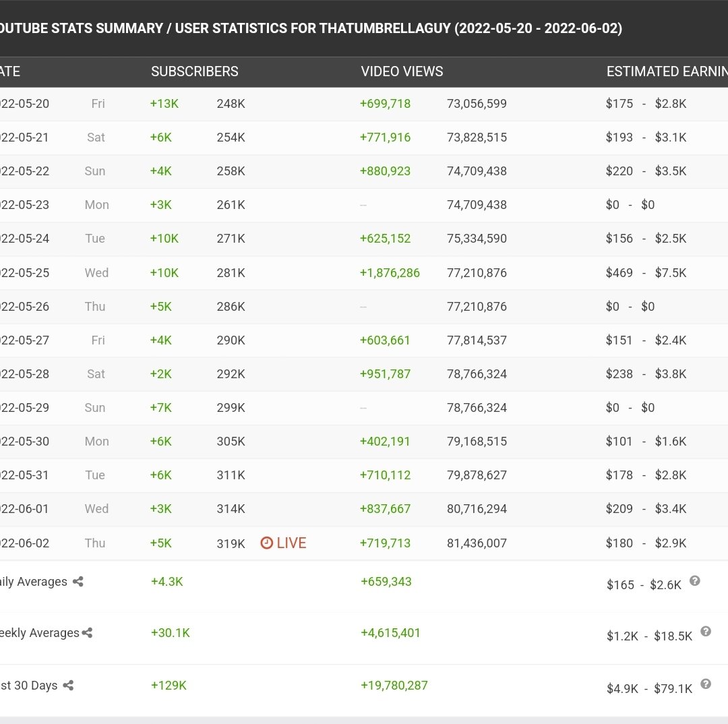Click the red LIVE clock indicator
728x724 pixels.
click(283, 543)
